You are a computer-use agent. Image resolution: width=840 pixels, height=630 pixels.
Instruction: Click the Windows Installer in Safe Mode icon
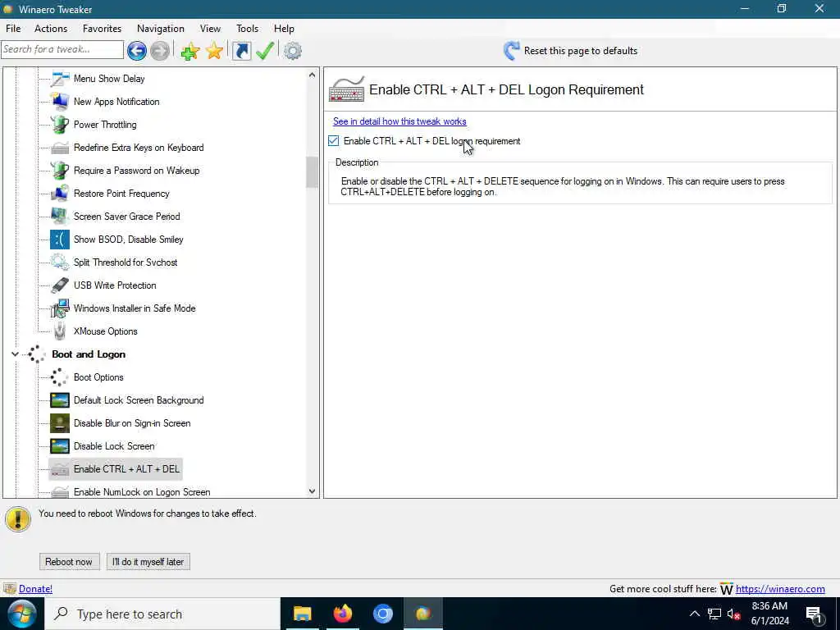59,308
